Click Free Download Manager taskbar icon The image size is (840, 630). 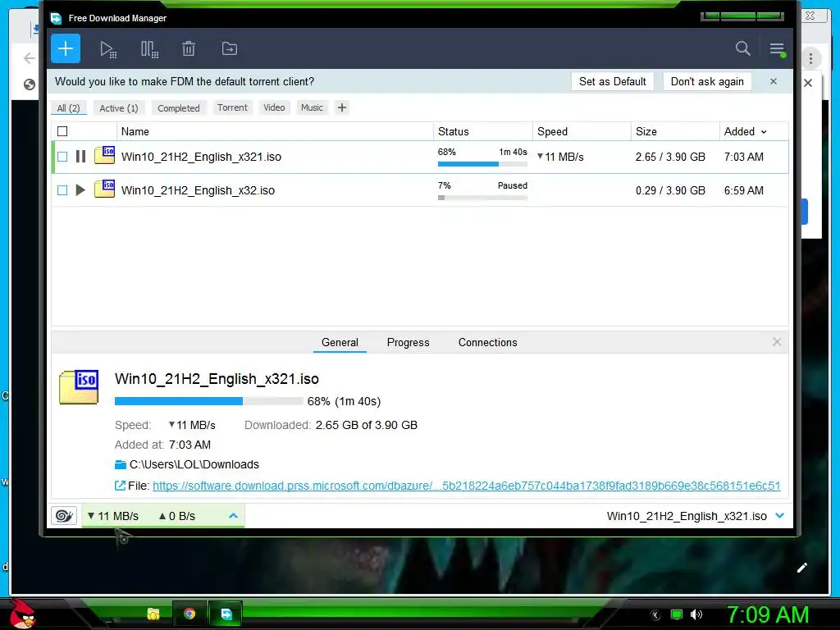pyautogui.click(x=226, y=614)
